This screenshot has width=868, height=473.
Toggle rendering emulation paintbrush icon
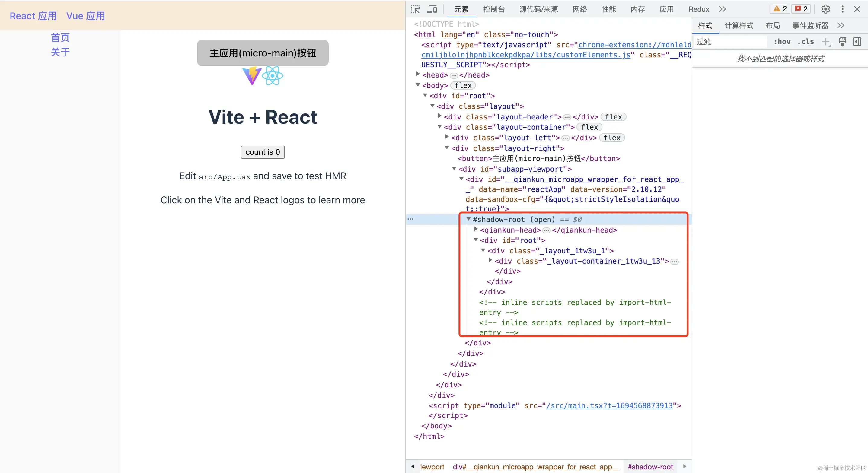(x=842, y=42)
